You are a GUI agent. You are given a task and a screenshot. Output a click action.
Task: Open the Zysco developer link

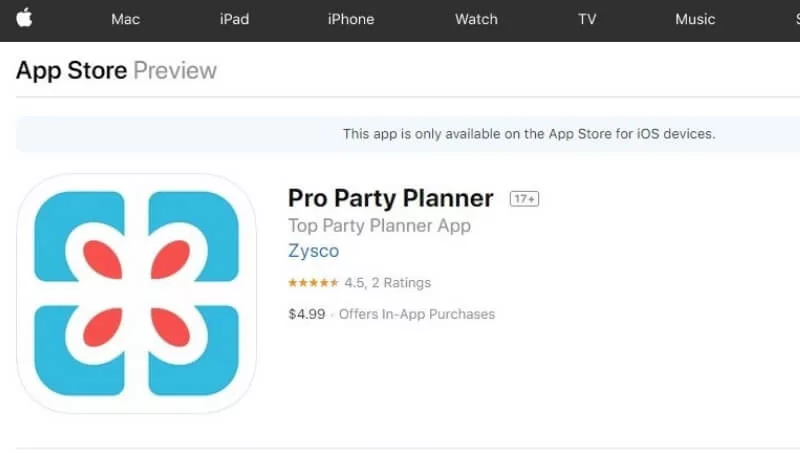pos(313,251)
